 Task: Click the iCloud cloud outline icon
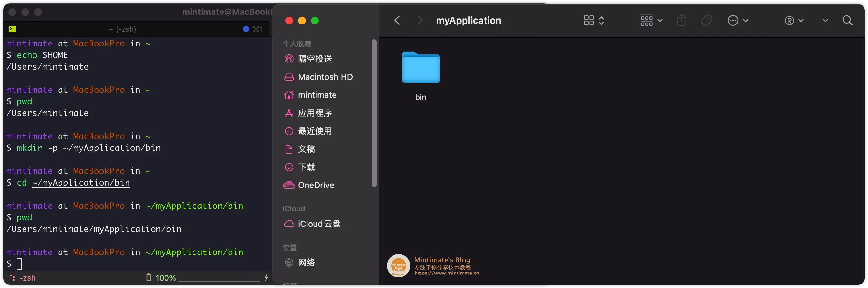[289, 224]
